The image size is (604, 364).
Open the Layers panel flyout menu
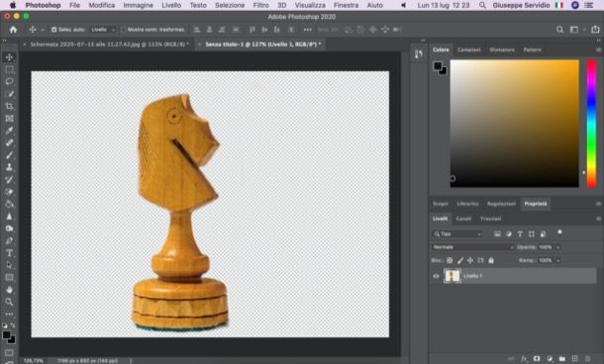(598, 219)
